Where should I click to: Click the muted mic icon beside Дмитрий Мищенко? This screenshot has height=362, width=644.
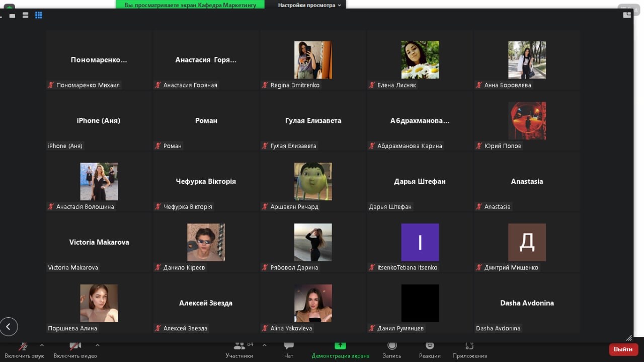[479, 268]
